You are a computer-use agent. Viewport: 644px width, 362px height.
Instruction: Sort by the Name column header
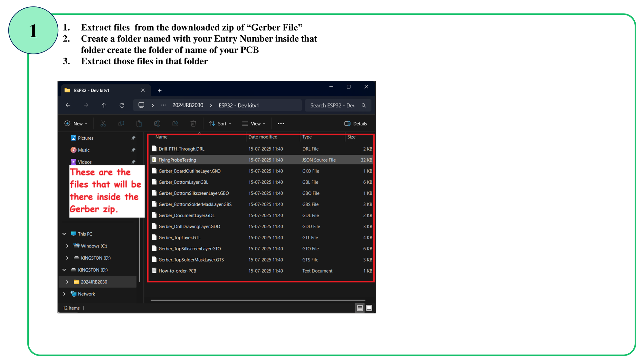161,137
